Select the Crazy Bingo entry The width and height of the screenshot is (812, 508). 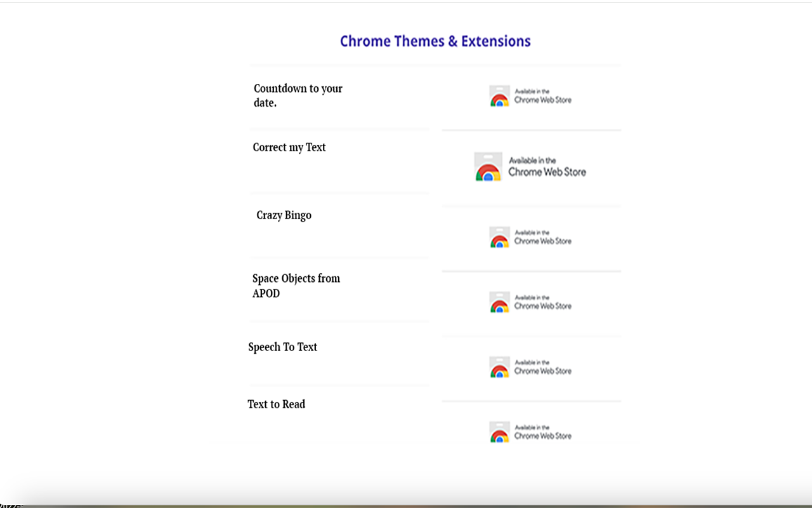tap(284, 215)
